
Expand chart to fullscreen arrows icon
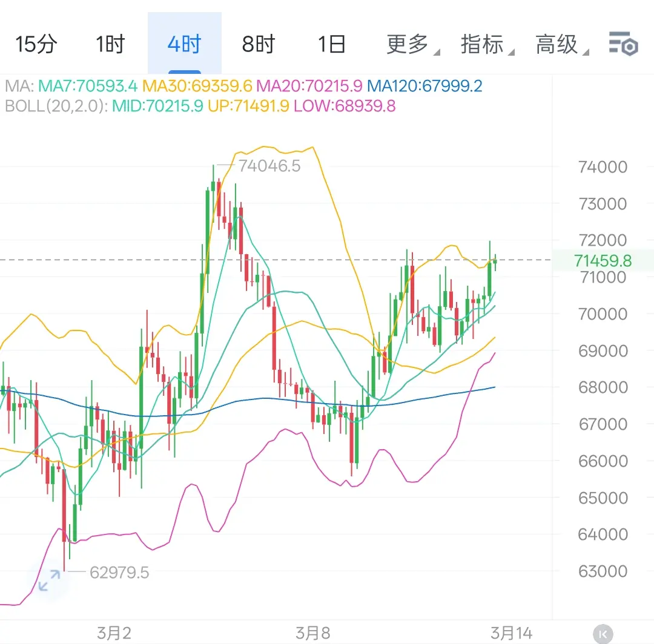pyautogui.click(x=49, y=580)
